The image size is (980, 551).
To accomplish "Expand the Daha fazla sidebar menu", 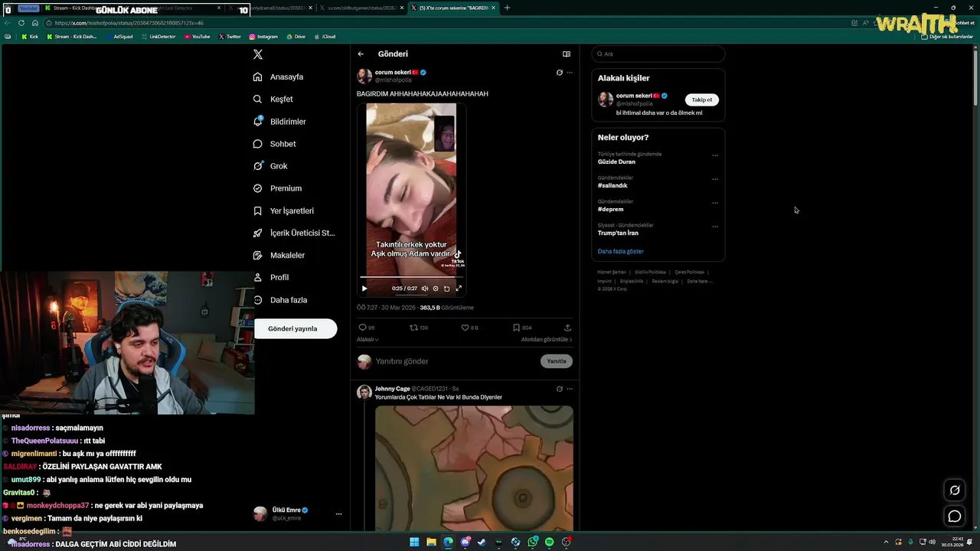I will click(280, 300).
